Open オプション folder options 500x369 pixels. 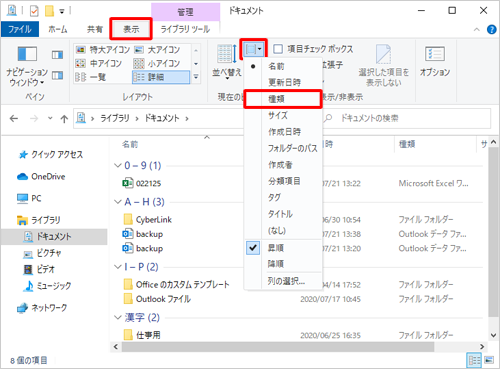pos(435,61)
